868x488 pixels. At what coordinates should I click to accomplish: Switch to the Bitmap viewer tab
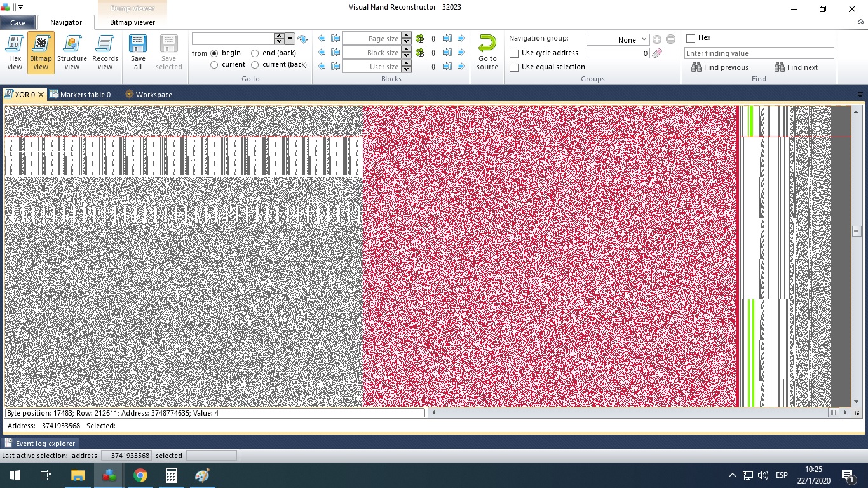coord(132,22)
